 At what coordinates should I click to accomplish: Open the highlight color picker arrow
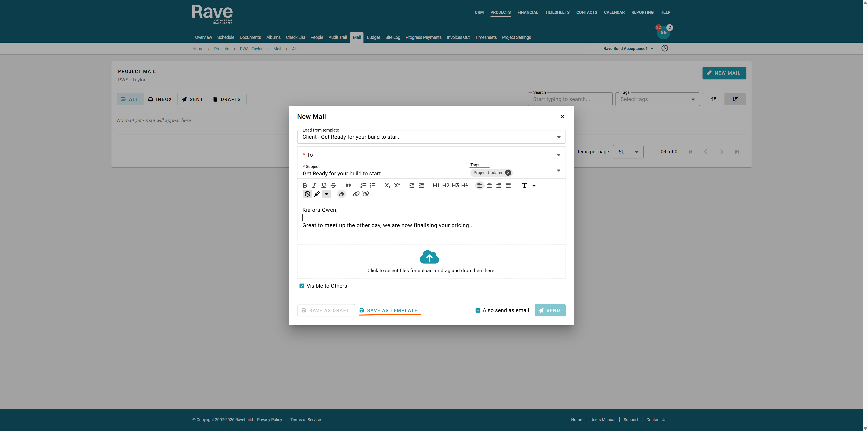326,194
